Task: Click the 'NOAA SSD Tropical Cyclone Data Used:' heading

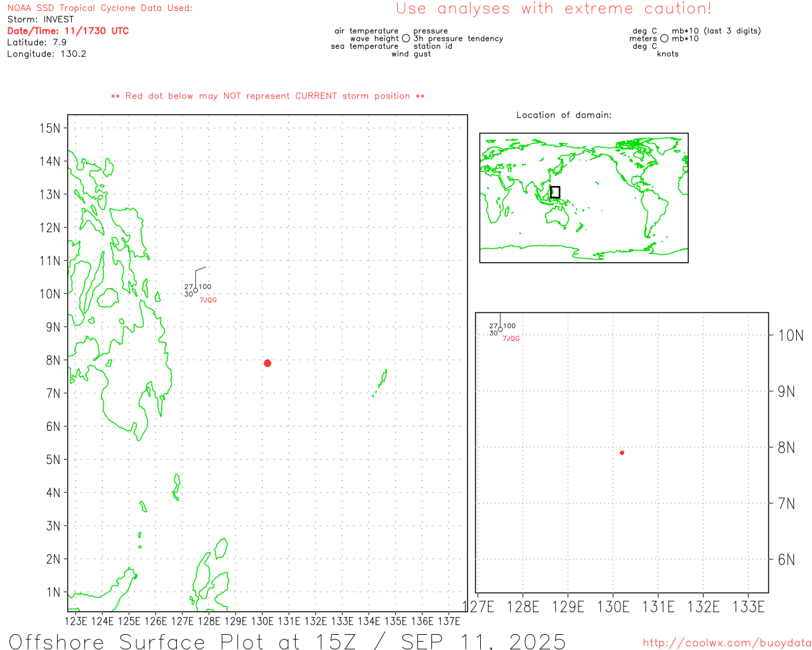Action: [x=100, y=8]
